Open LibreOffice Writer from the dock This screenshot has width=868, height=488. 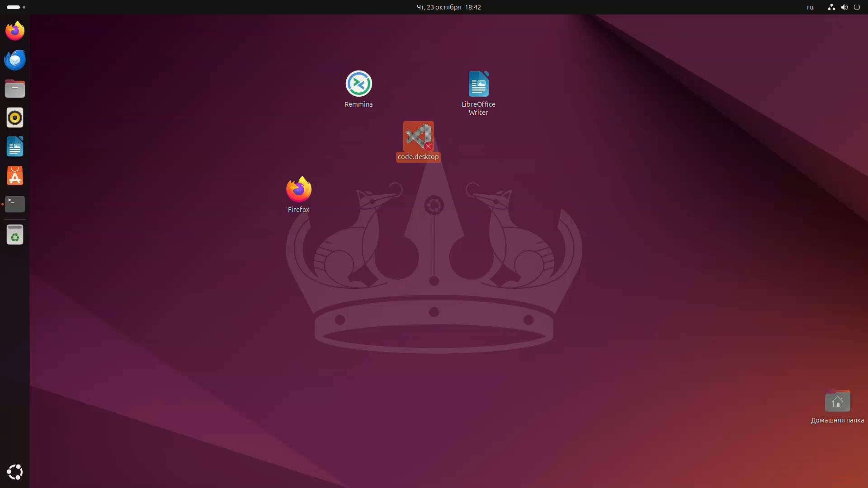(15, 146)
